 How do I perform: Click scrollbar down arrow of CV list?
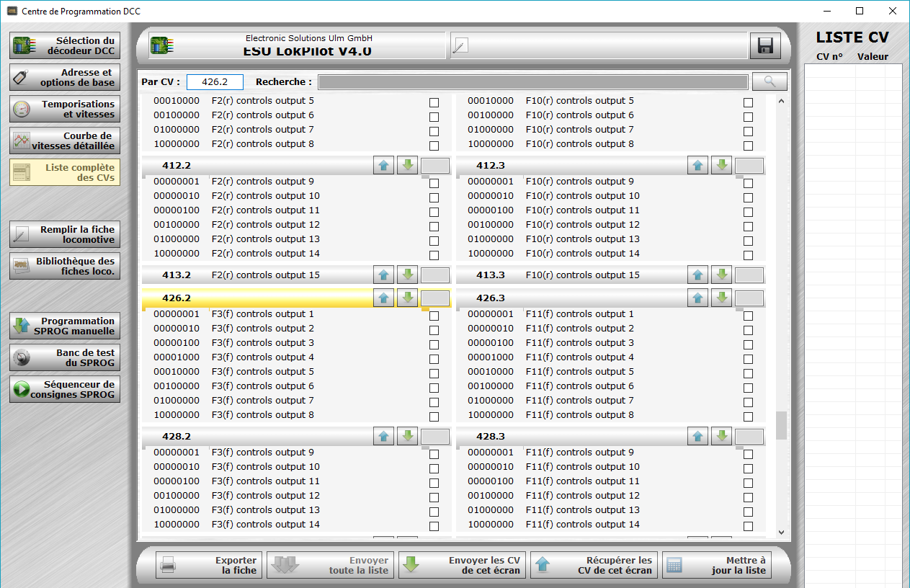tap(781, 533)
